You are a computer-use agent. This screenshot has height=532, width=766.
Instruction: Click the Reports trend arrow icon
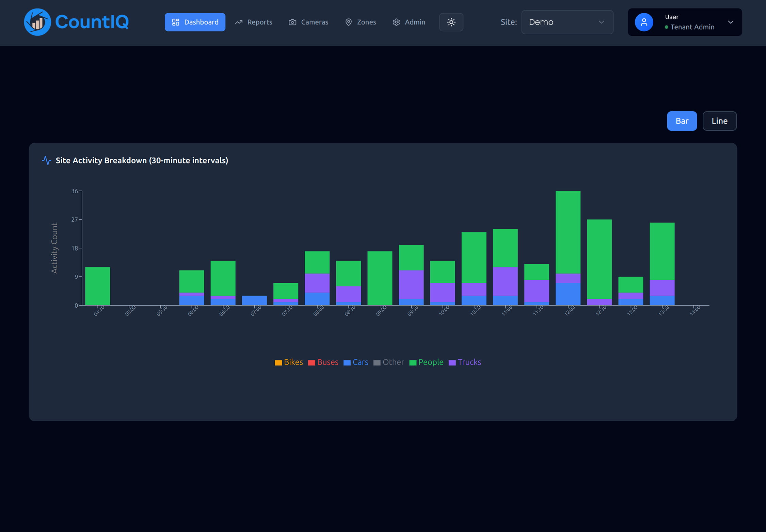pos(239,22)
